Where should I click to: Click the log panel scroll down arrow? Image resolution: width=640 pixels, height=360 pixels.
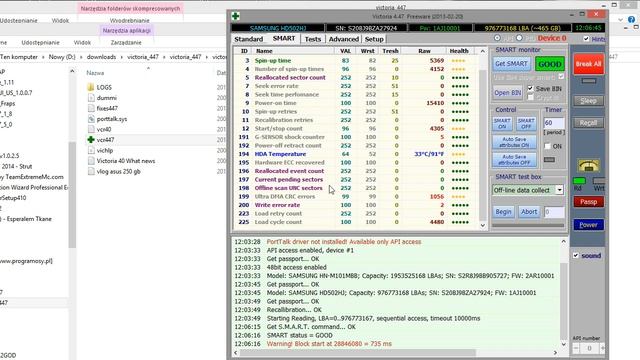point(564,344)
